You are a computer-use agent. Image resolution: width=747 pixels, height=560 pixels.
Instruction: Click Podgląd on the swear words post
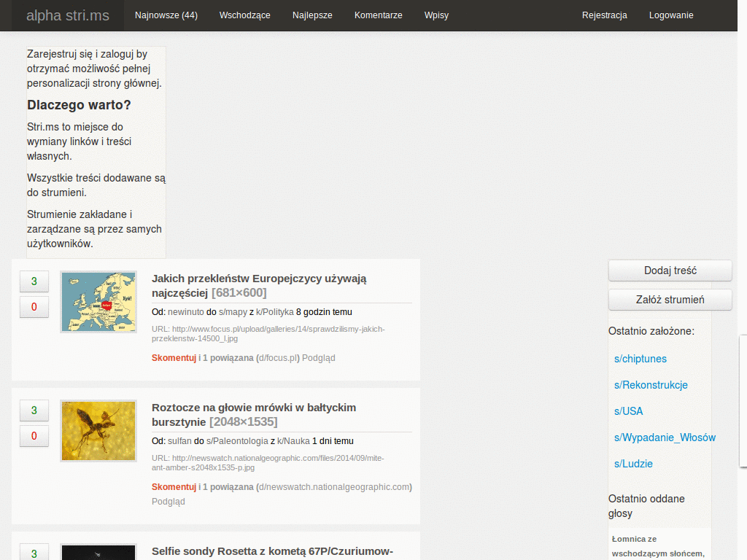pos(319,357)
